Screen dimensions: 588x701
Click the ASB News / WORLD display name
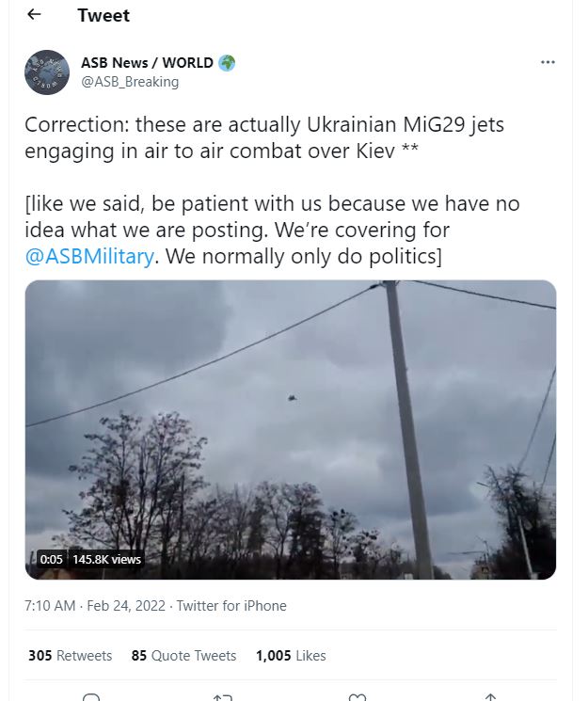coord(147,63)
